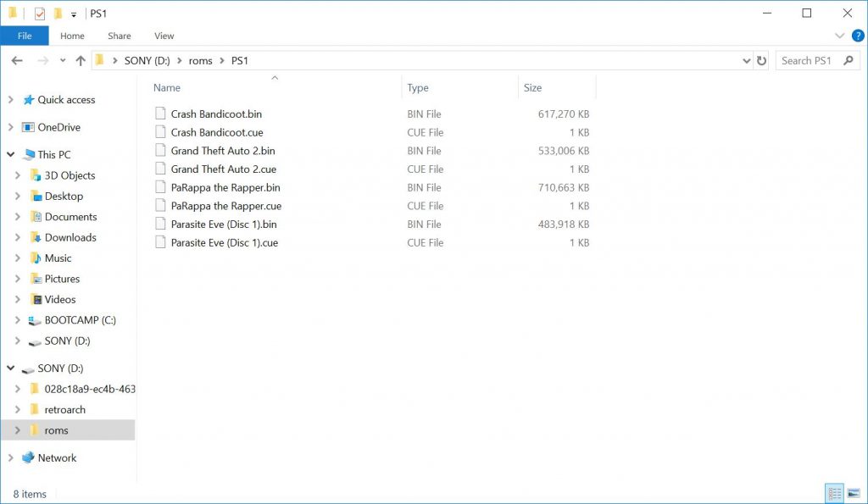
Task: Switch to the Home ribbon tab
Action: (73, 36)
